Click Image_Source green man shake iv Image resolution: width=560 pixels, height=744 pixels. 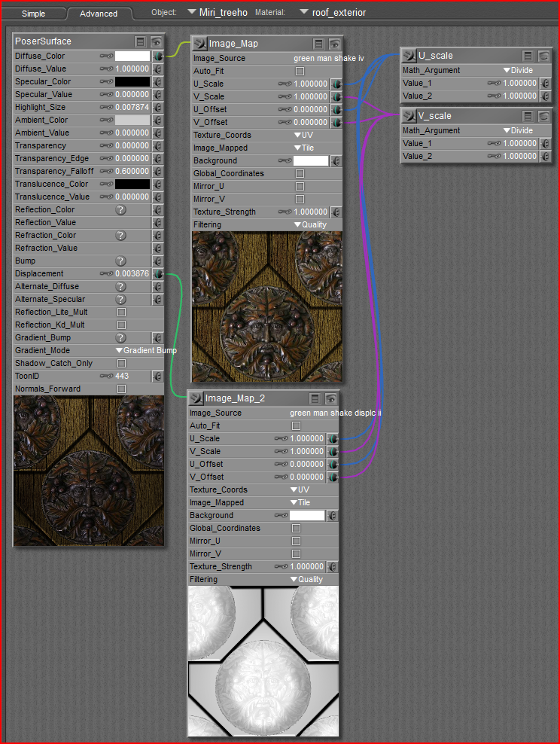point(329,59)
